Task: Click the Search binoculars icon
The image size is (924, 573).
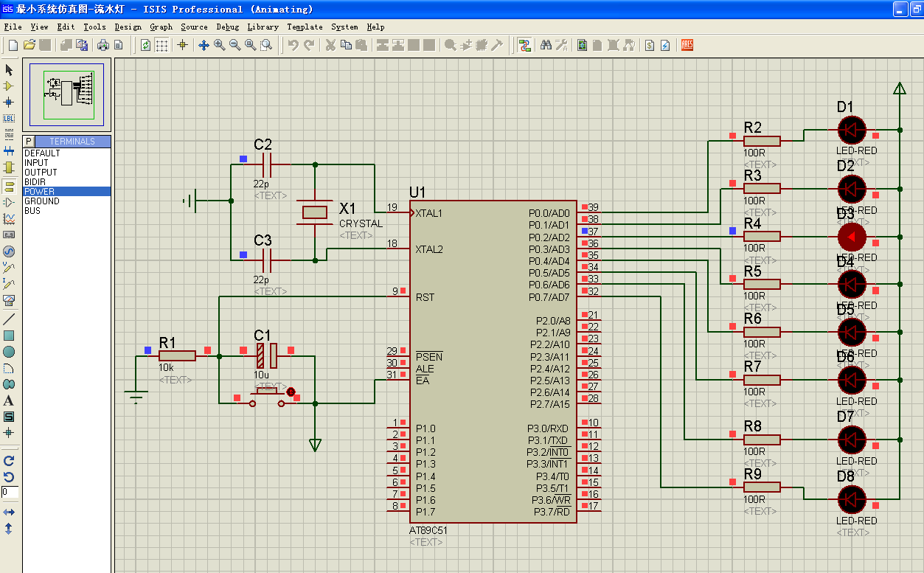Action: (546, 45)
